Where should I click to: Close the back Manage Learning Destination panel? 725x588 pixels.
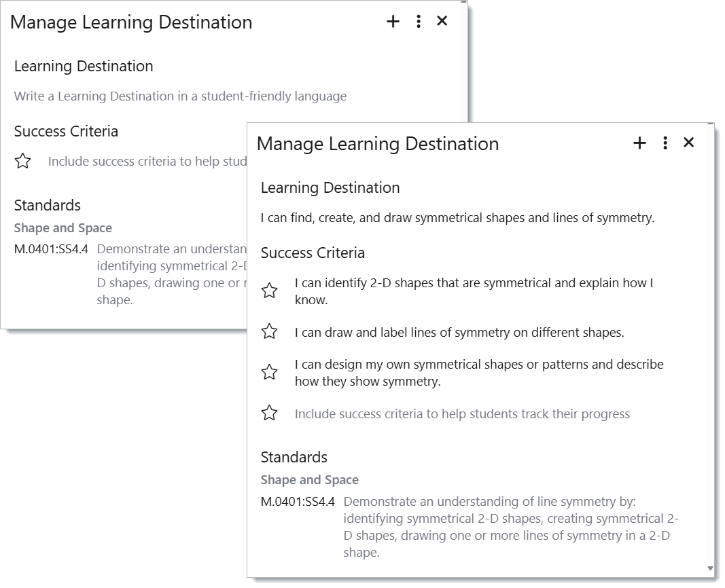(x=442, y=22)
